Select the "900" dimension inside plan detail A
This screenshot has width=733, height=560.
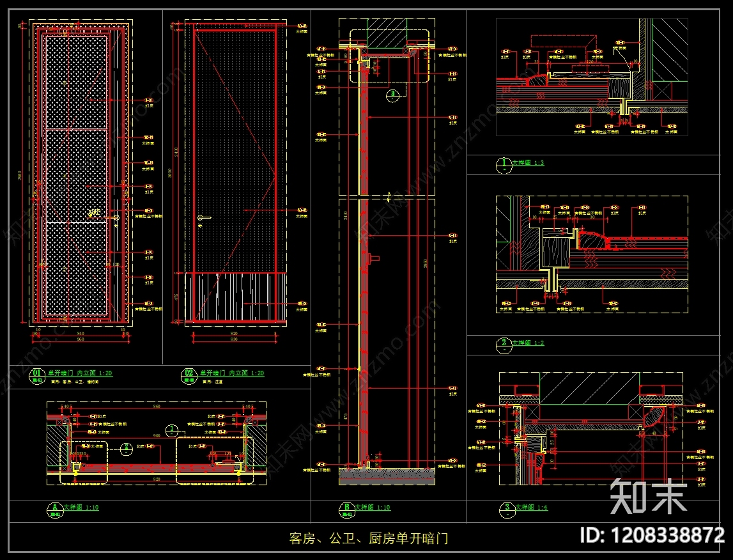click(x=157, y=435)
